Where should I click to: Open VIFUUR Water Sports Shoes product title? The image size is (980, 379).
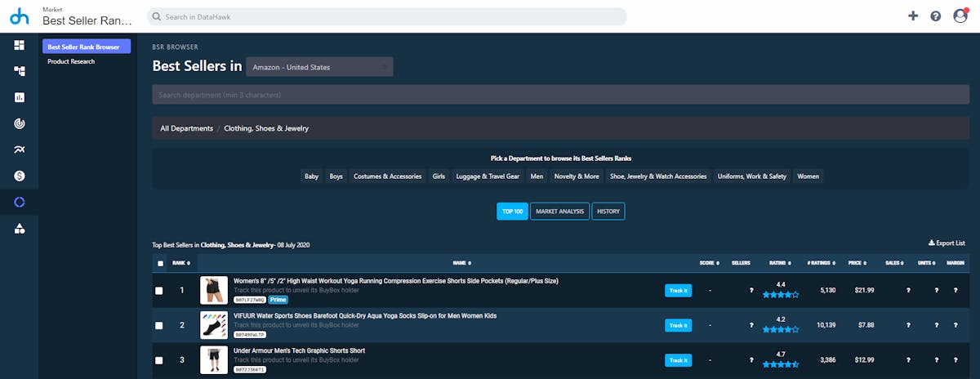(x=365, y=315)
